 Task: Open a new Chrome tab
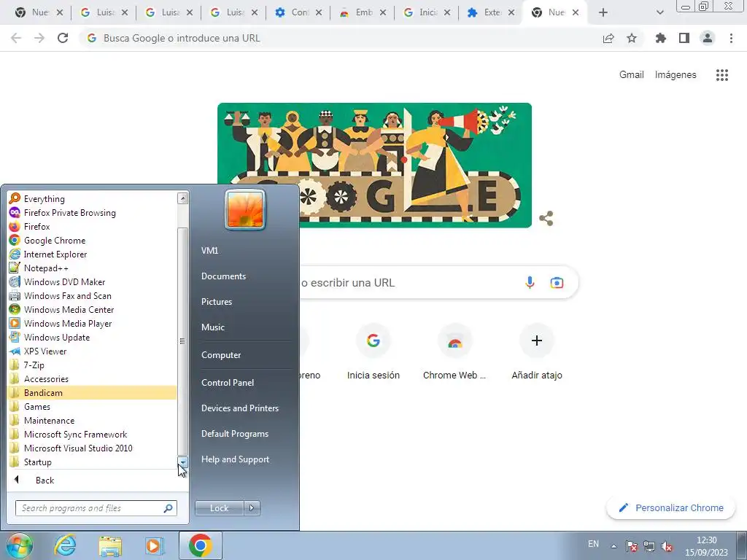(x=603, y=12)
